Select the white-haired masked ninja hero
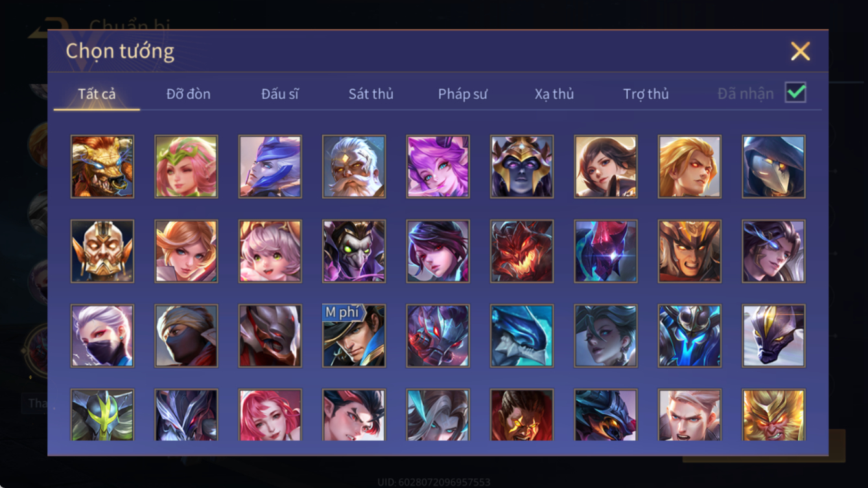Image resolution: width=868 pixels, height=488 pixels. pos(102,336)
